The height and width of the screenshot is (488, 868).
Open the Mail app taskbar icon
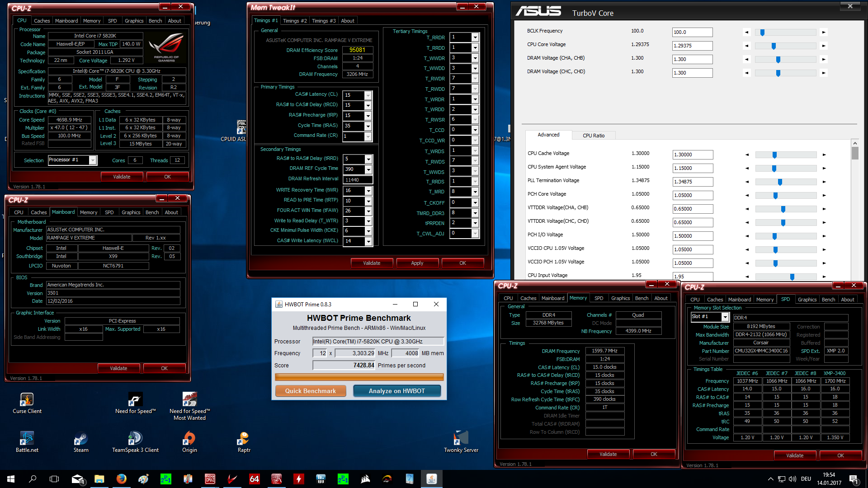(x=78, y=479)
